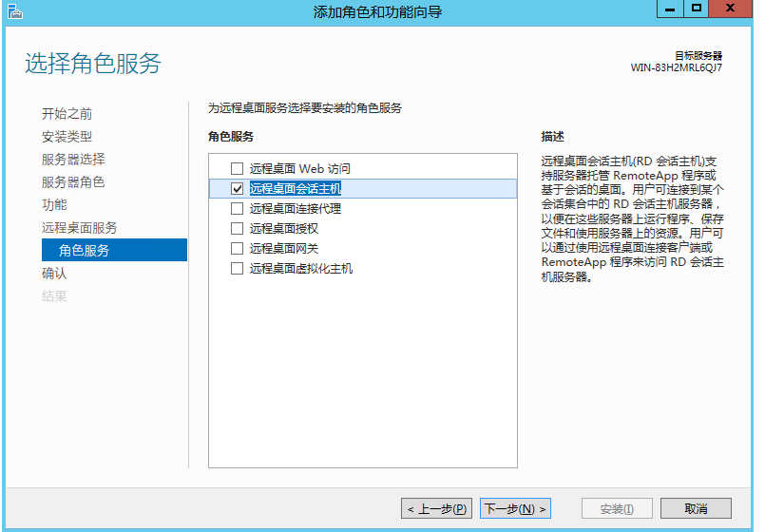Check the 远程桌面 Web 访问 checkbox
The height and width of the screenshot is (532, 765).
(x=238, y=168)
